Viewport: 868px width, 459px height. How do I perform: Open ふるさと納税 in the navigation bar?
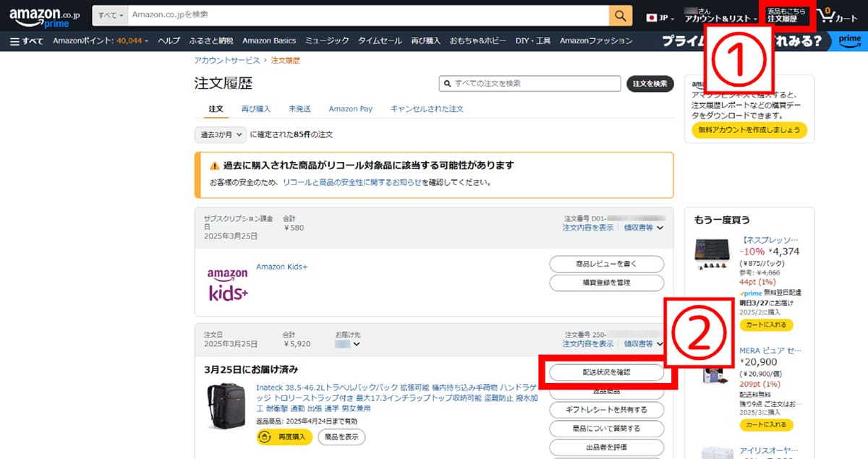(212, 41)
